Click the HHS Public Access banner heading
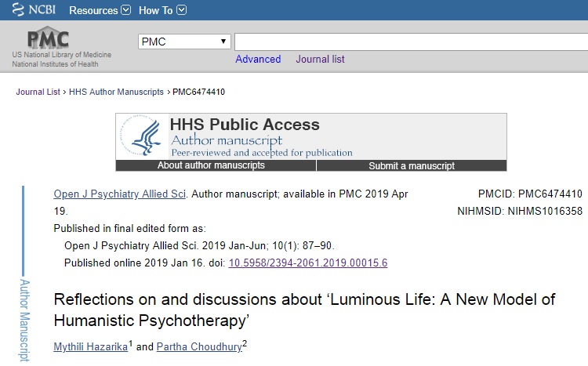Viewport: 588px width, 366px height. pyautogui.click(x=245, y=125)
